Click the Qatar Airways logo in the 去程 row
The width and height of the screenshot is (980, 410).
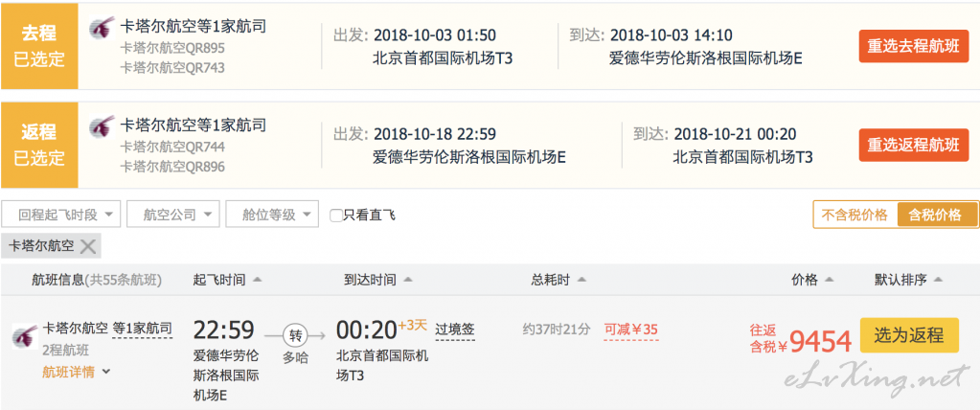click(x=102, y=28)
